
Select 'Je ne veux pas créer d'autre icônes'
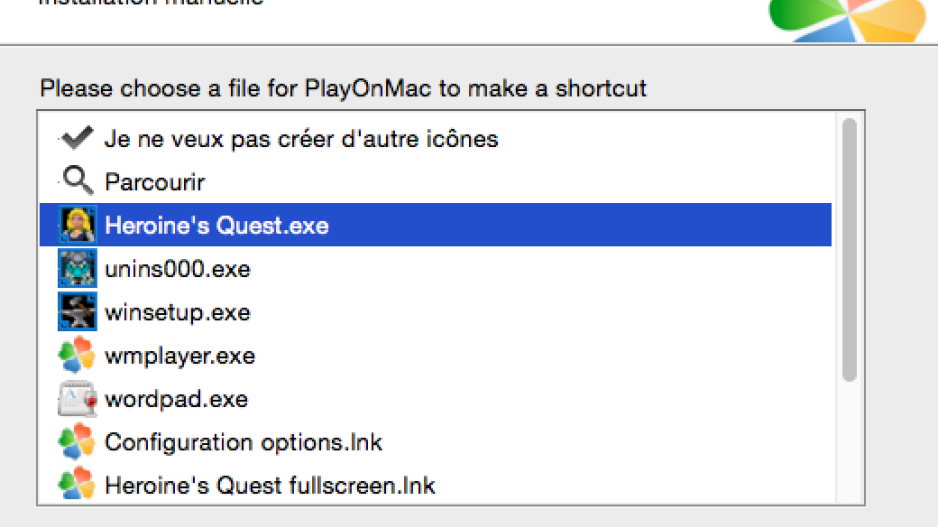(436, 139)
